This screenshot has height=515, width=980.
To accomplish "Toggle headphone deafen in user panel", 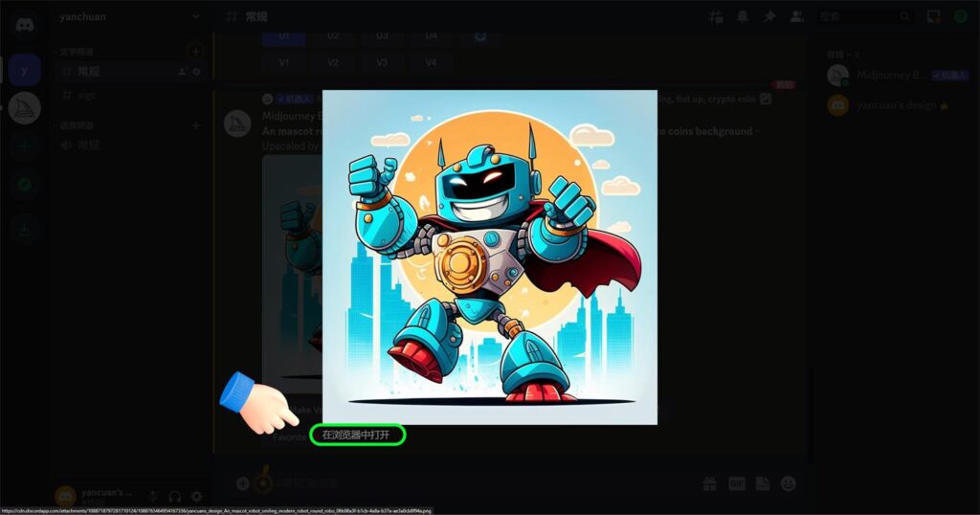I will (x=175, y=496).
